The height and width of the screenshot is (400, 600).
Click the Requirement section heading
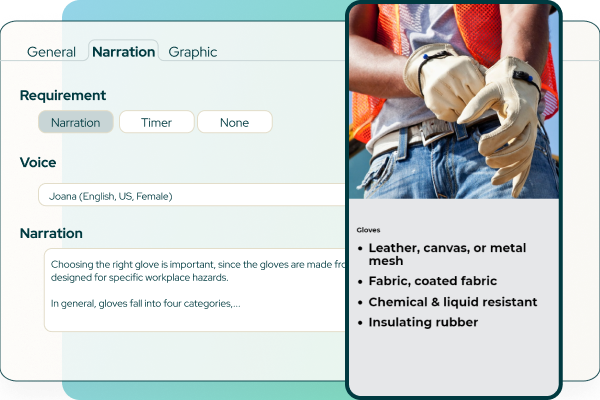pos(63,96)
